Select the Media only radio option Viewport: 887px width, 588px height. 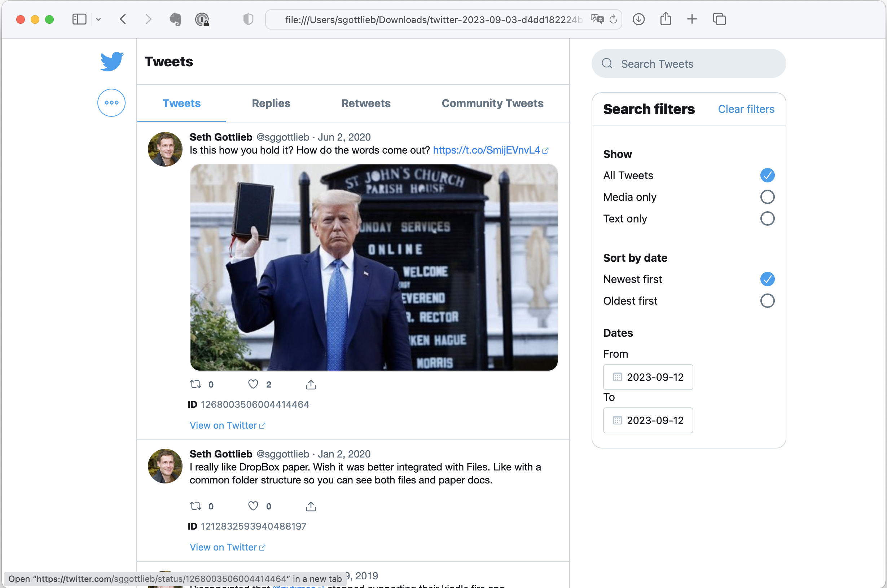(x=767, y=197)
